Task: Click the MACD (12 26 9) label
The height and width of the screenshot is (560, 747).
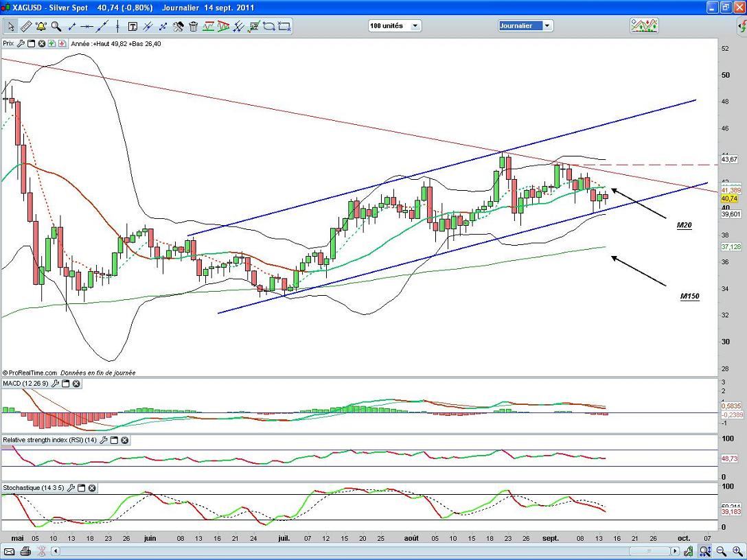Action: point(25,384)
